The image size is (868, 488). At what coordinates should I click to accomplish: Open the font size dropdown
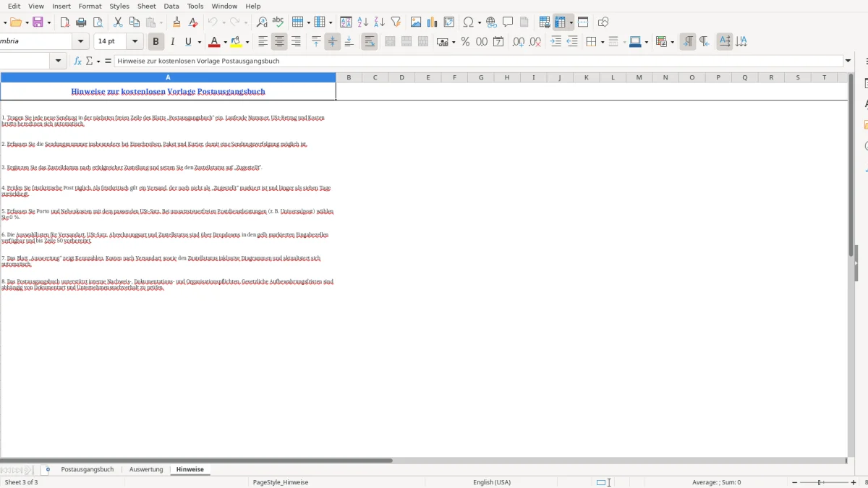click(135, 42)
